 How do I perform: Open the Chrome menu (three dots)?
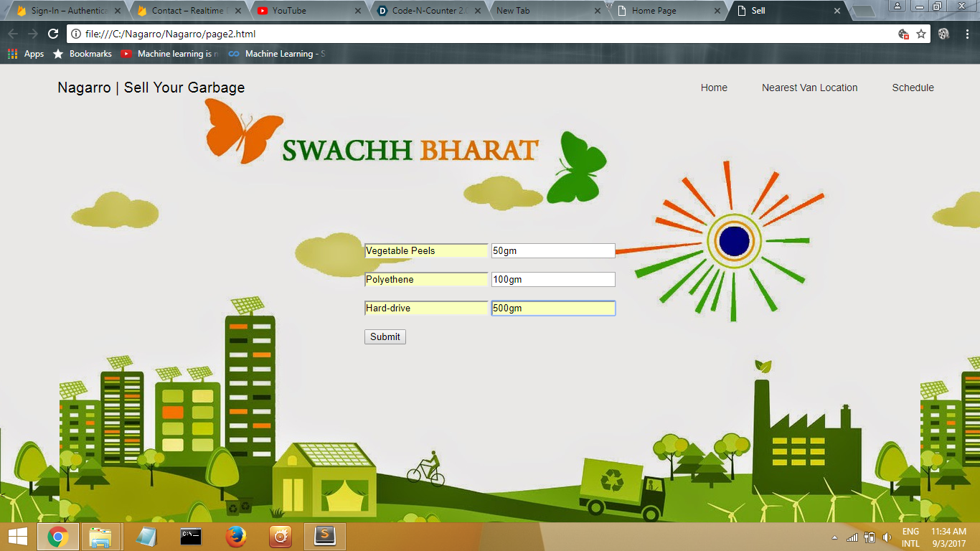967,34
